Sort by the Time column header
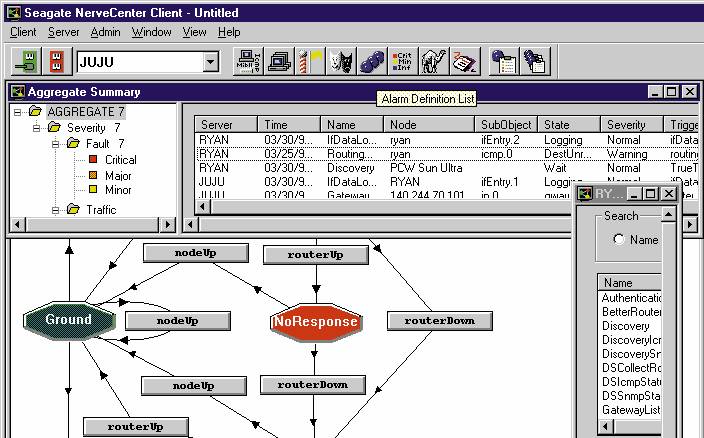The height and width of the screenshot is (438, 704). [x=289, y=124]
